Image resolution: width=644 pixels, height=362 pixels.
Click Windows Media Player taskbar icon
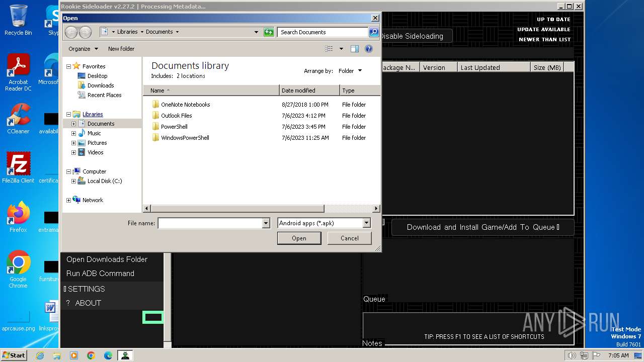click(74, 355)
